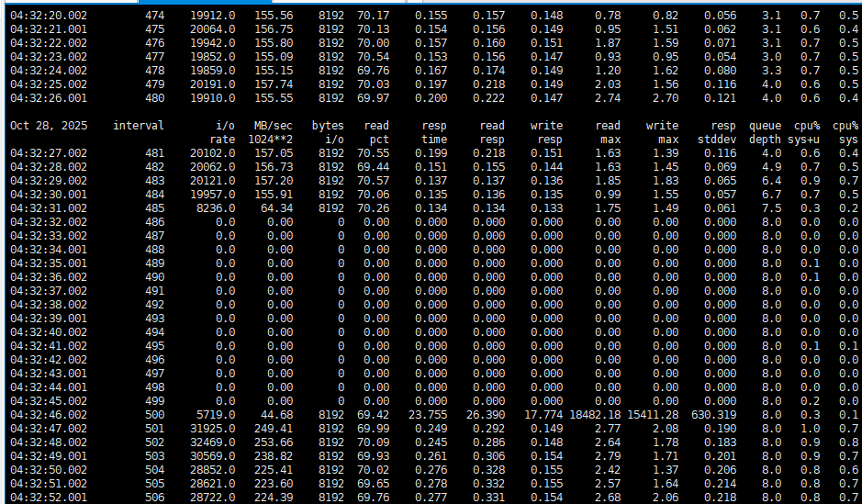Click interval number 500
862x504 pixels.
[155, 415]
